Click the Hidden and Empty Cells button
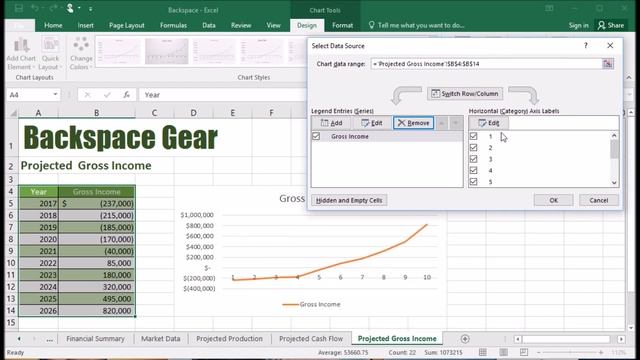 click(349, 200)
